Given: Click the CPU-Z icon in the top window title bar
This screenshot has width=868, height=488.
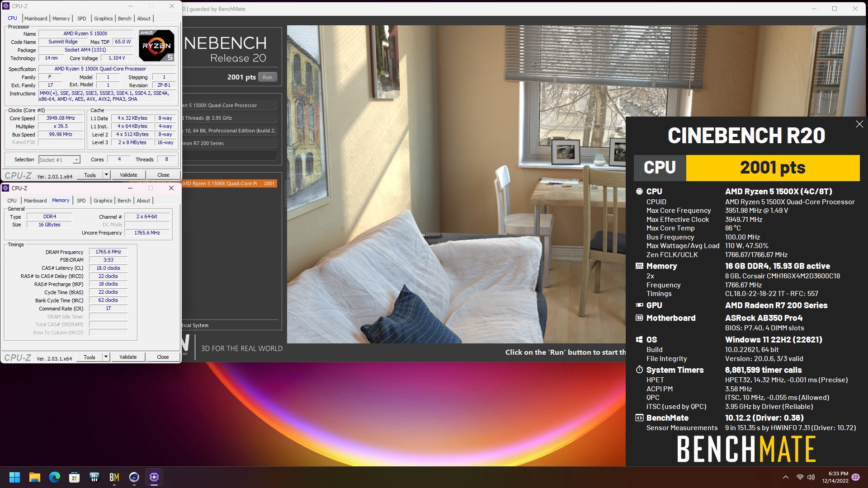Looking at the screenshot, I should pyautogui.click(x=6, y=6).
